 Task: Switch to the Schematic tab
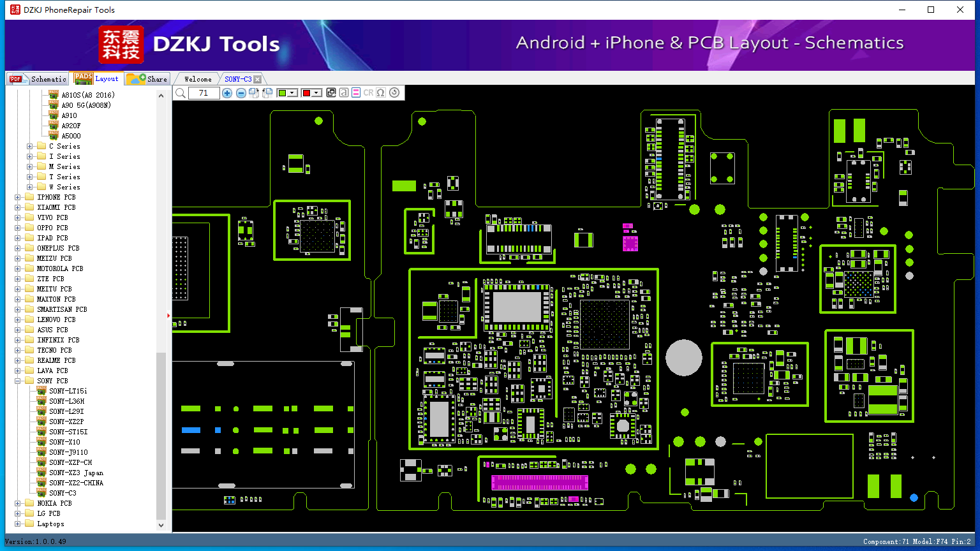38,79
